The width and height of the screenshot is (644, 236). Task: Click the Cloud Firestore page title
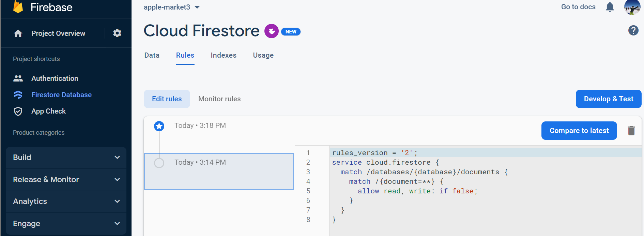coord(202,31)
